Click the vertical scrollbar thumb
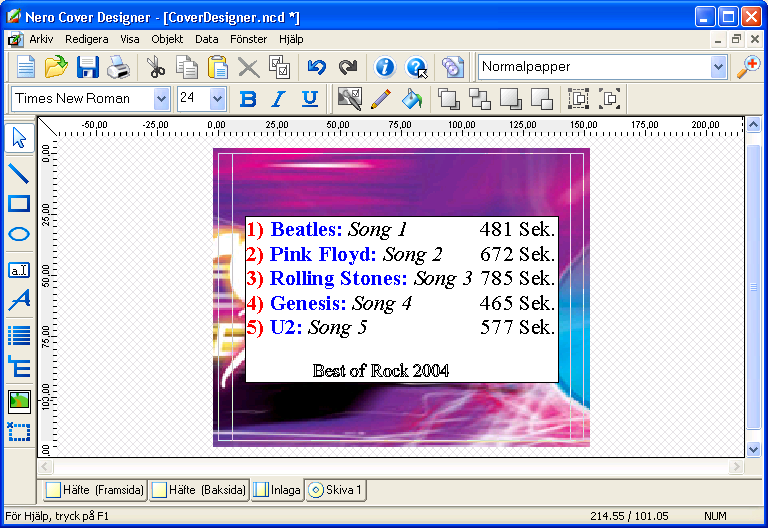This screenshot has width=768, height=528. click(x=753, y=287)
